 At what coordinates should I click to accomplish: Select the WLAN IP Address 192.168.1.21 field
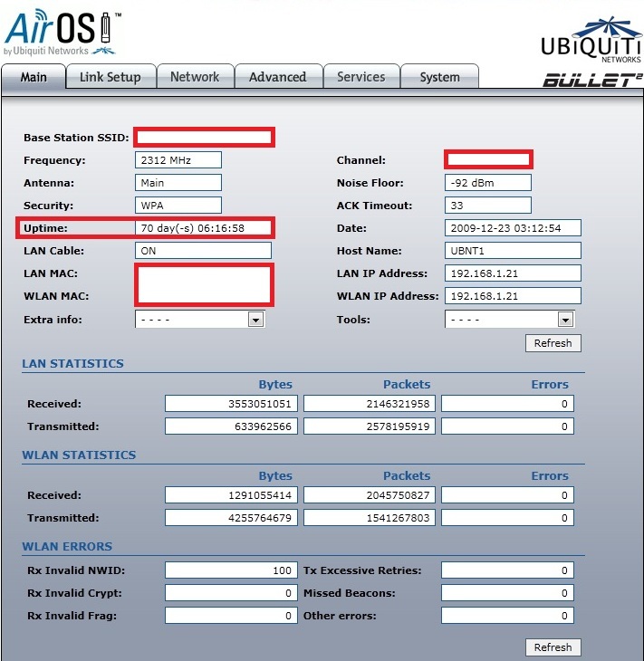(x=513, y=296)
